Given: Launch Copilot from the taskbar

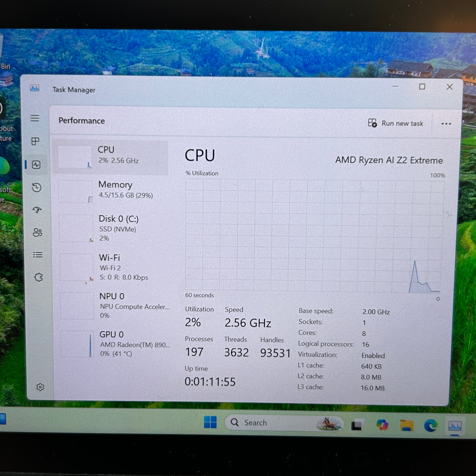Looking at the screenshot, I should [x=382, y=425].
